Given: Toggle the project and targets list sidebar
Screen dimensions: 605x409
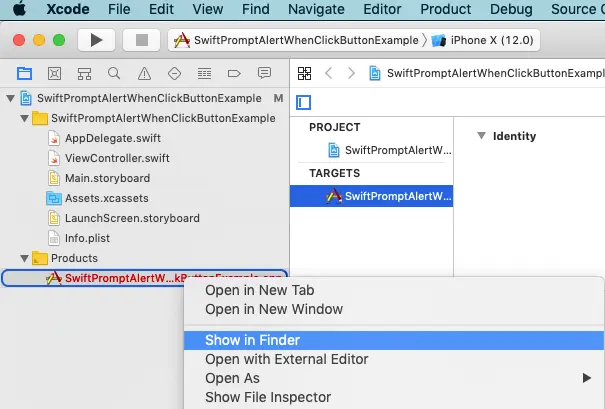Looking at the screenshot, I should click(303, 103).
